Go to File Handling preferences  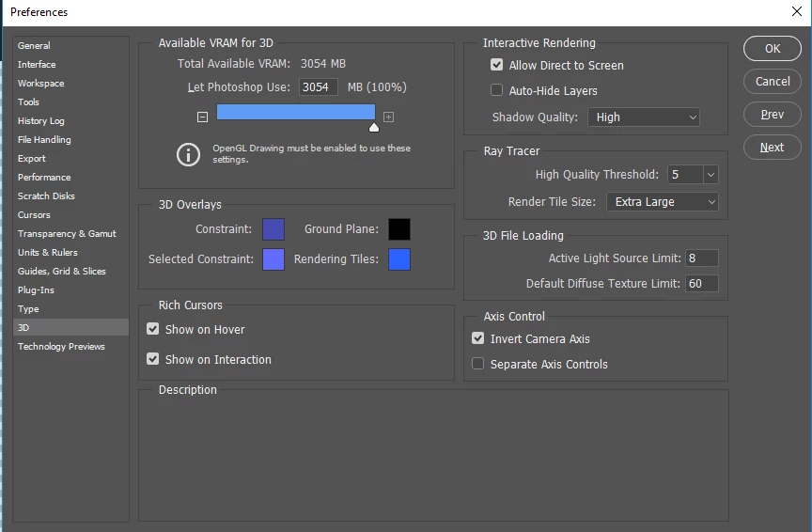click(x=70, y=139)
